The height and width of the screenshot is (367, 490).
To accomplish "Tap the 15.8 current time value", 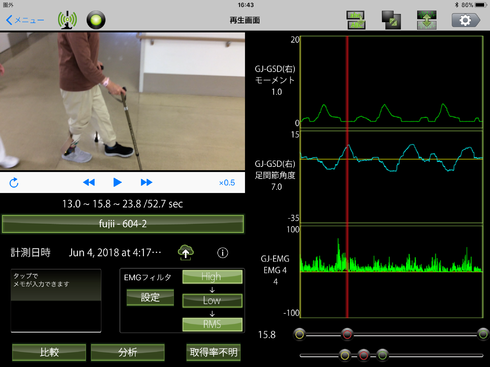I will click(x=267, y=335).
